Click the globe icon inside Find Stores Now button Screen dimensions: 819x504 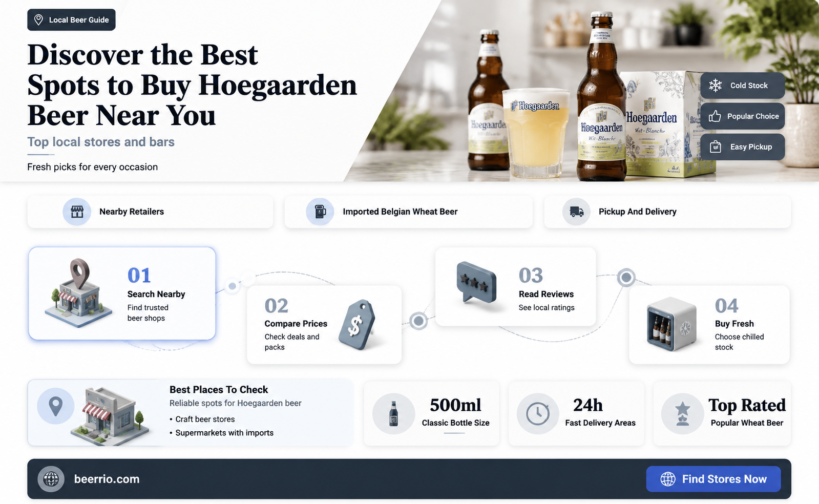pos(668,479)
